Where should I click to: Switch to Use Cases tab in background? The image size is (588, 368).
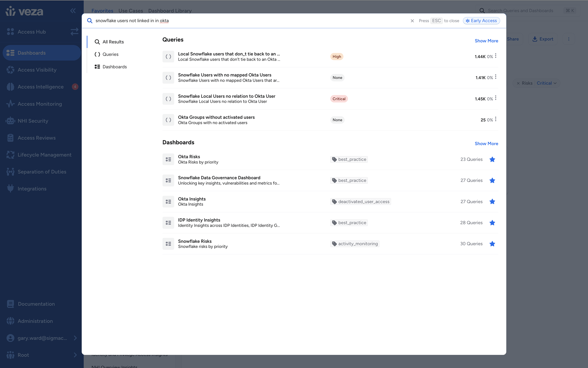(x=131, y=11)
